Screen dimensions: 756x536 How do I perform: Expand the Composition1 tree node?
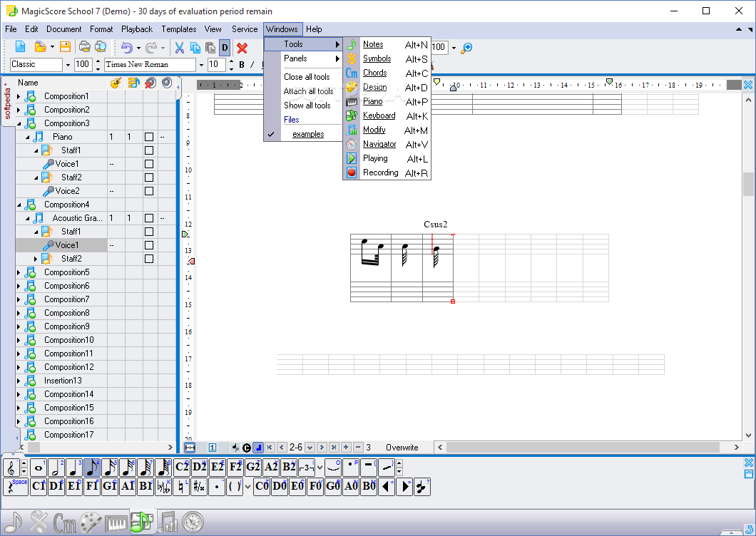(x=19, y=96)
